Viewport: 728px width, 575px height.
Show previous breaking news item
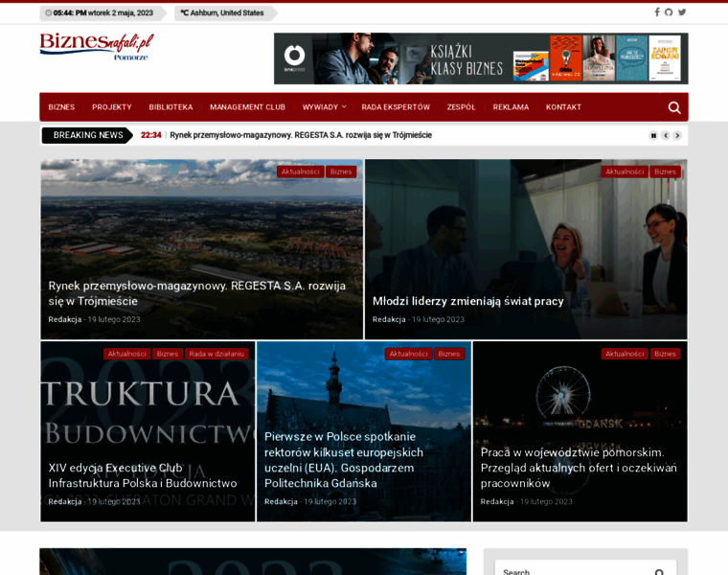coord(666,136)
